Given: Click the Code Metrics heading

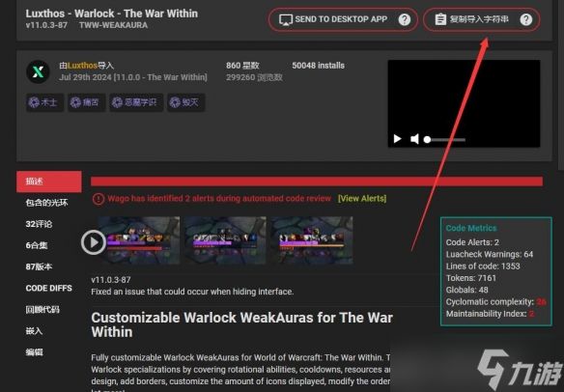Looking at the screenshot, I should click(471, 228).
